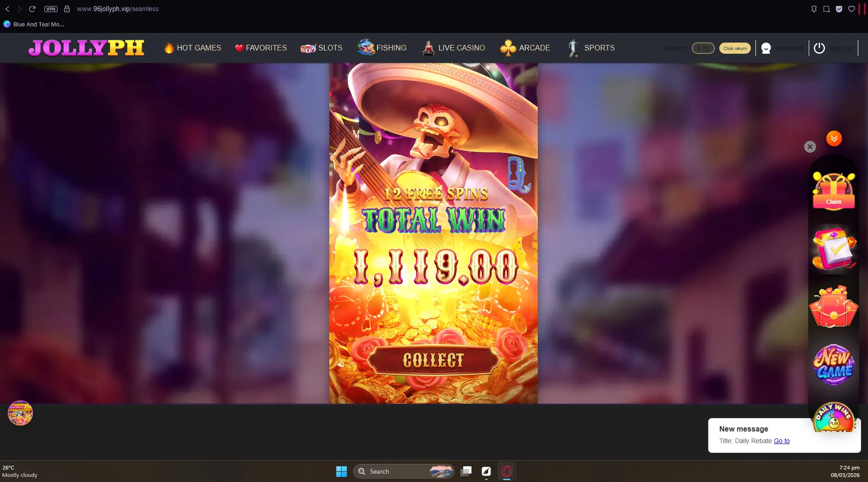Viewport: 868px width, 482px height.
Task: Open the weather widget showing 26°C
Action: tap(20, 471)
